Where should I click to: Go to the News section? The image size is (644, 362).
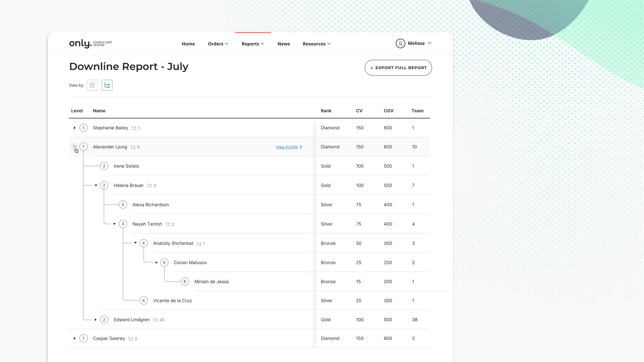283,44
